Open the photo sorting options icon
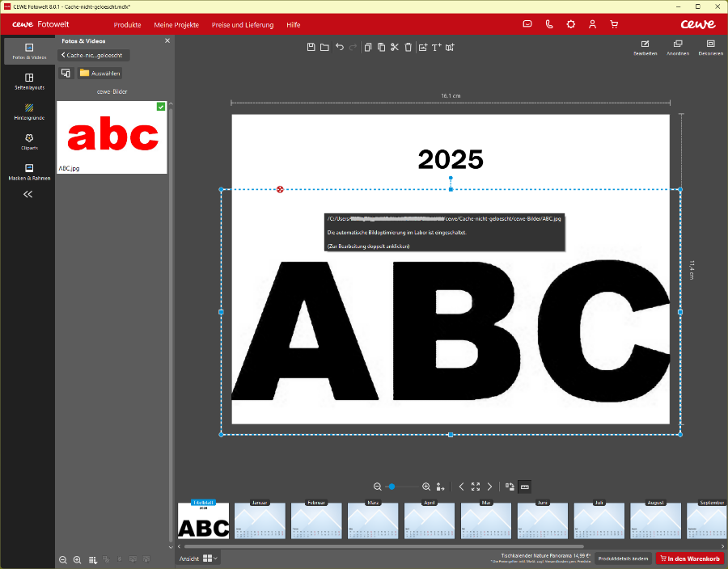The image size is (728, 569). (x=92, y=560)
